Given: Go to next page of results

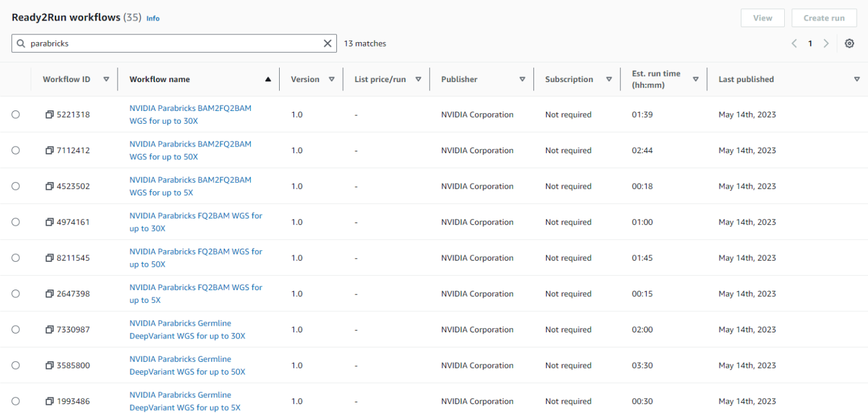Looking at the screenshot, I should click(826, 43).
